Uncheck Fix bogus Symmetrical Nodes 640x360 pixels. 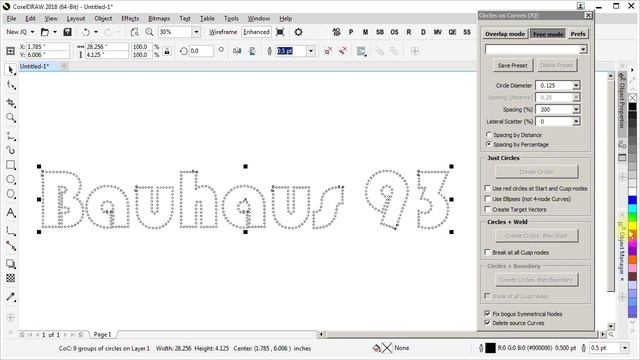[487, 313]
